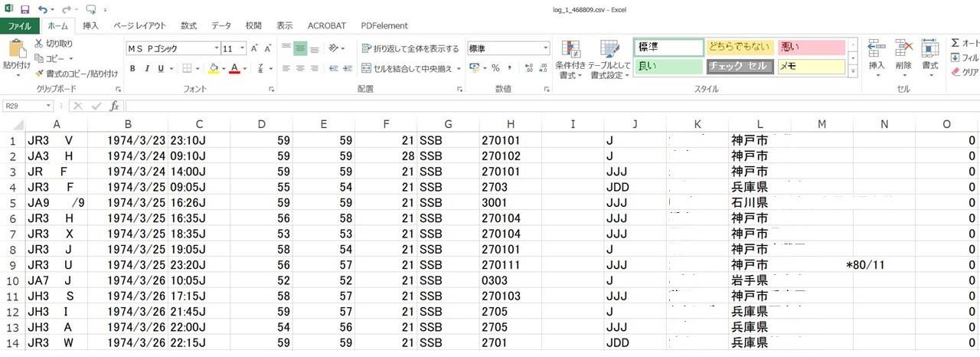The image size is (980, 357).
Task: Click the Save icon in quick access toolbar
Action: (x=24, y=9)
